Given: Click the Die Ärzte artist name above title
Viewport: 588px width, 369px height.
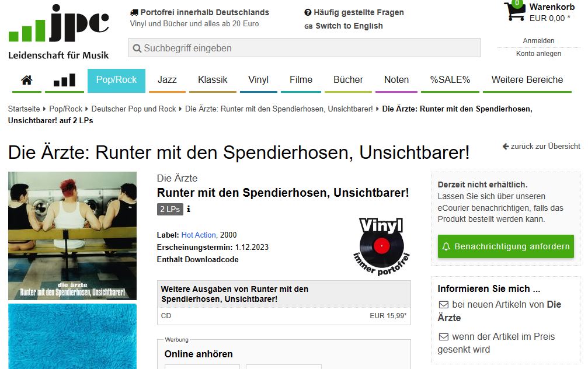Looking at the screenshot, I should tap(177, 178).
